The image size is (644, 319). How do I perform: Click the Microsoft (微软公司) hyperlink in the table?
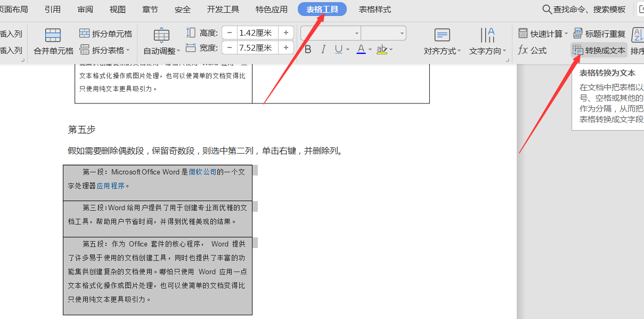(x=202, y=172)
